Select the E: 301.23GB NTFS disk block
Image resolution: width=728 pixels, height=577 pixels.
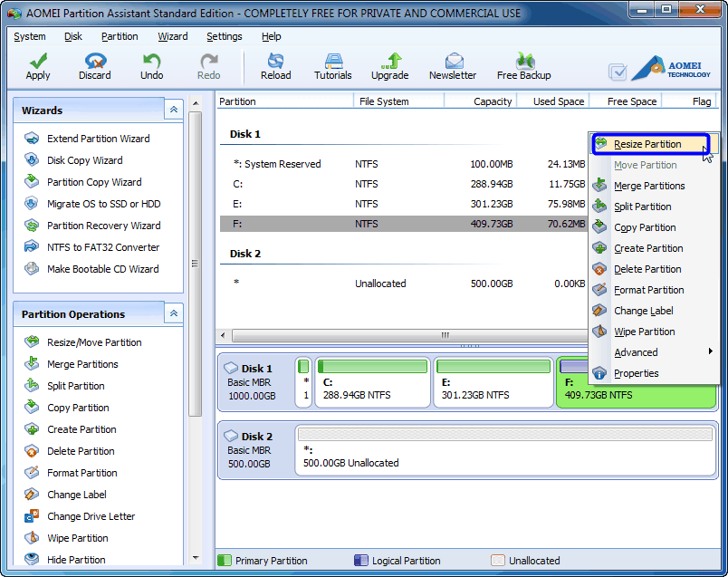[x=493, y=382]
